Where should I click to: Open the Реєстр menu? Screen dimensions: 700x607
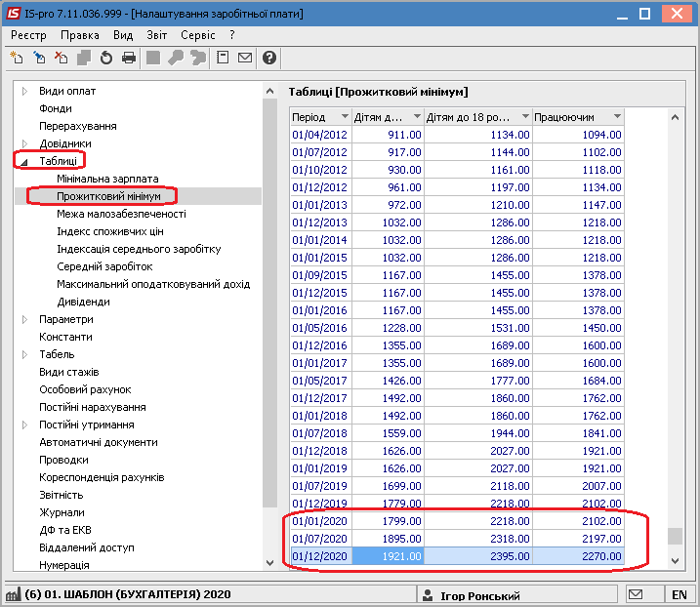click(x=28, y=35)
